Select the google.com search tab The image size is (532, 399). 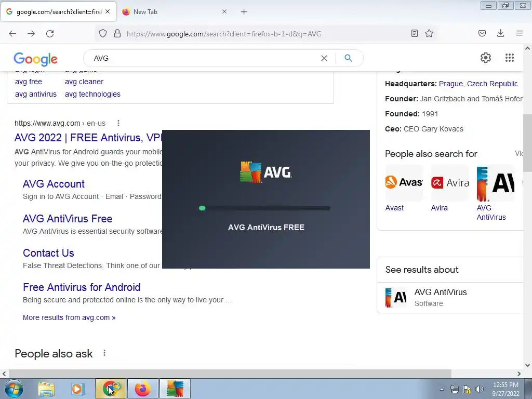point(59,11)
